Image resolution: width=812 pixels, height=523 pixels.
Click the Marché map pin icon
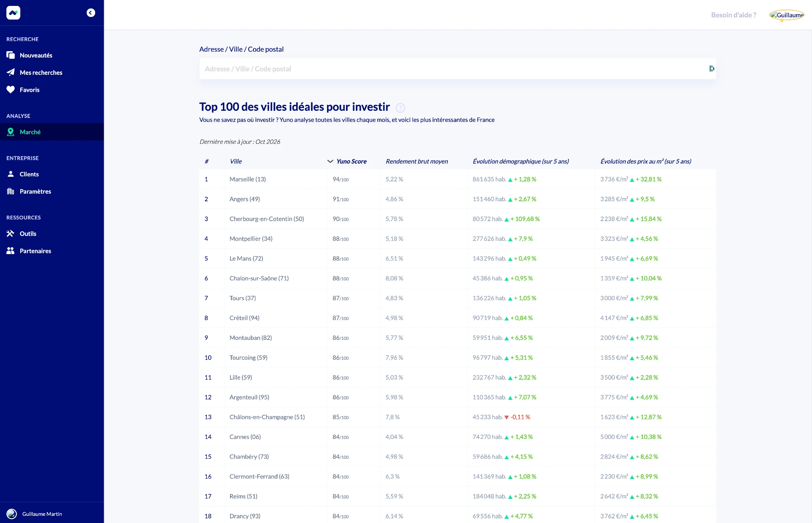click(x=11, y=132)
